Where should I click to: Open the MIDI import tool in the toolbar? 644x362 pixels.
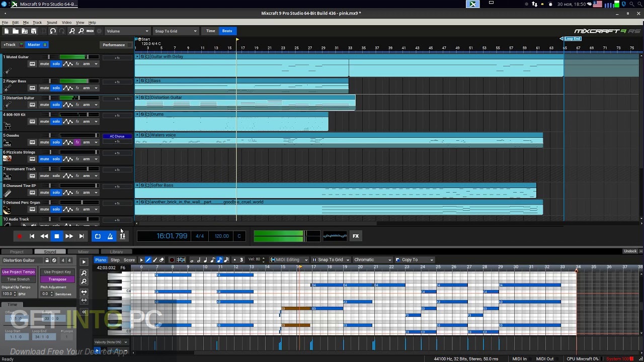click(x=90, y=31)
